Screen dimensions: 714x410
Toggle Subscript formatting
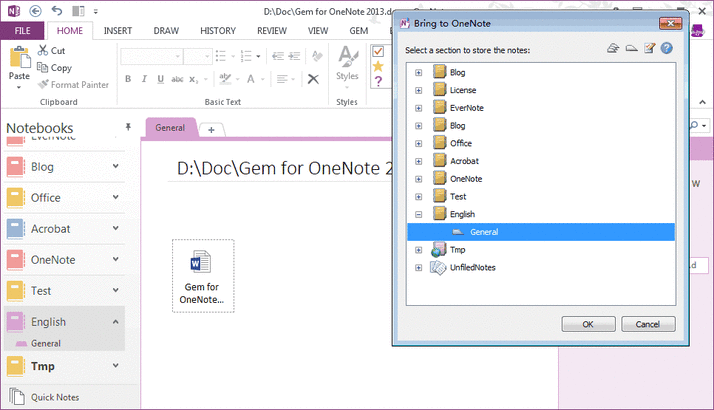[x=194, y=79]
